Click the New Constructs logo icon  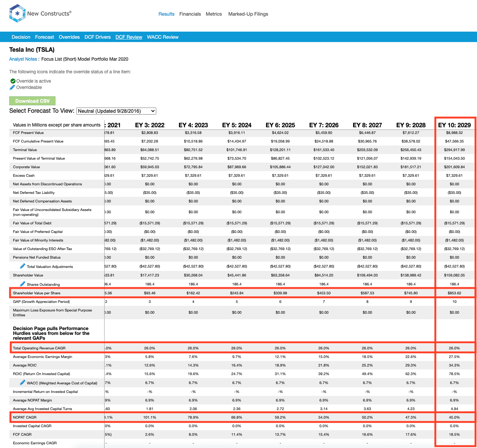point(17,13)
